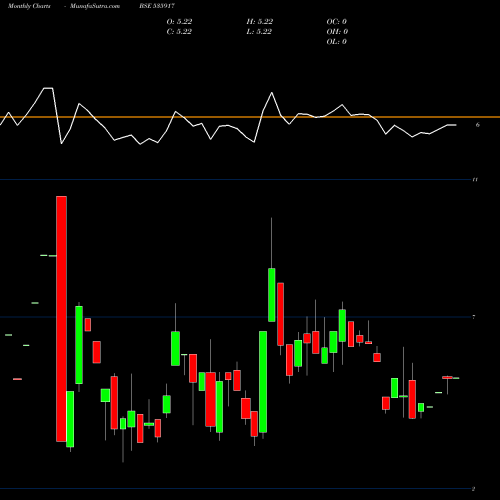
Task: Click the 'BSE 535917' symbol text
Action: pos(157,6)
